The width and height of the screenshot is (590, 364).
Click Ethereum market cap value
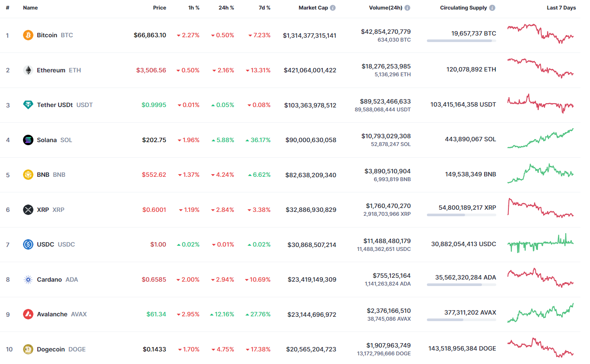[310, 70]
